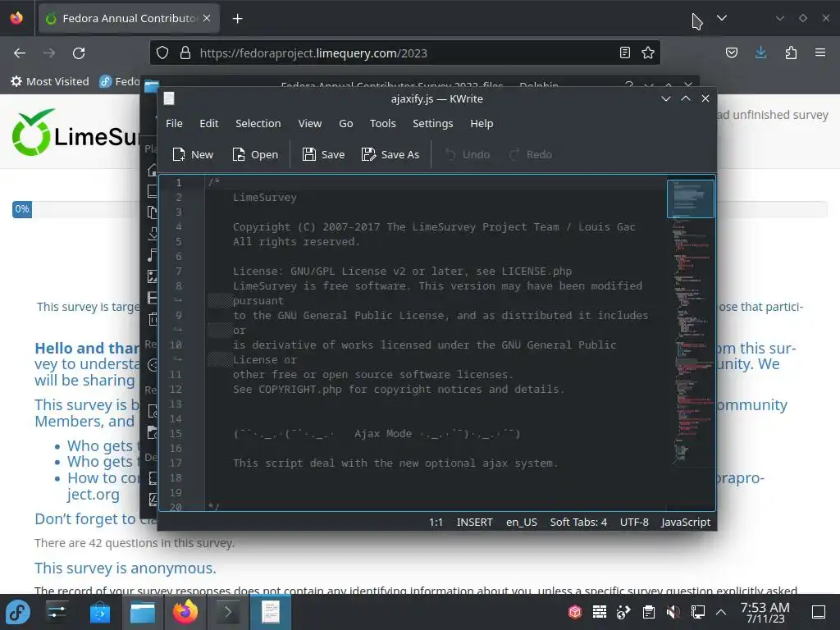Viewport: 840px width, 630px height.
Task: Click the padlock site info icon
Action: 185,52
